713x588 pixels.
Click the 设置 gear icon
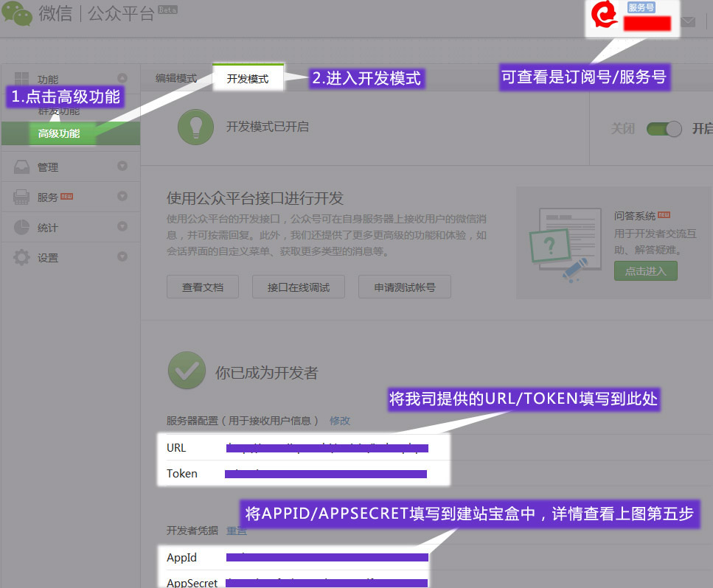(22, 258)
